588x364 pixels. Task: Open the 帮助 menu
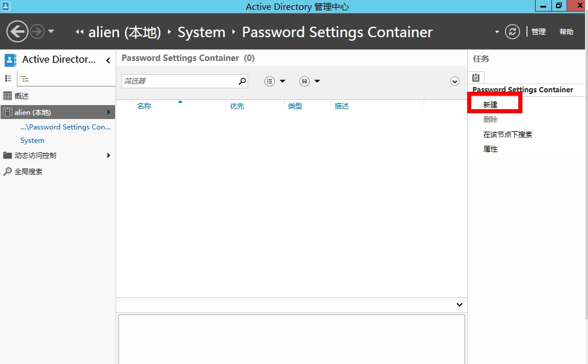(567, 32)
